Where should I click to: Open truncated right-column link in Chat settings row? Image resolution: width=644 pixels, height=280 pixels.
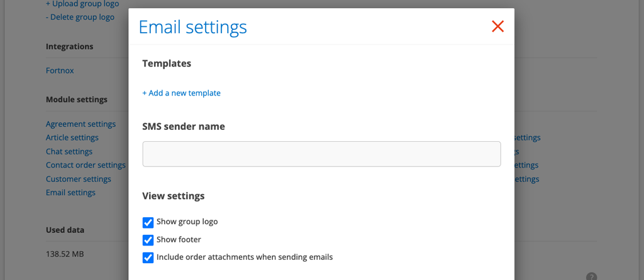pos(517,151)
